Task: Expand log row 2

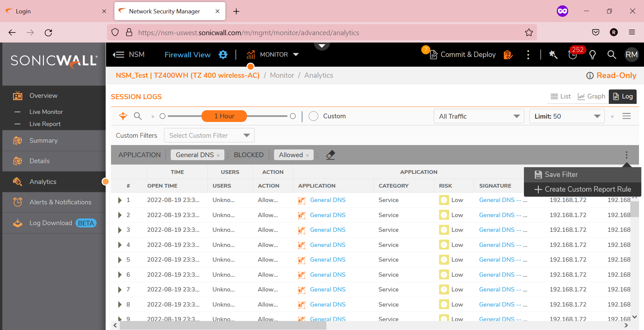Action: click(x=120, y=215)
